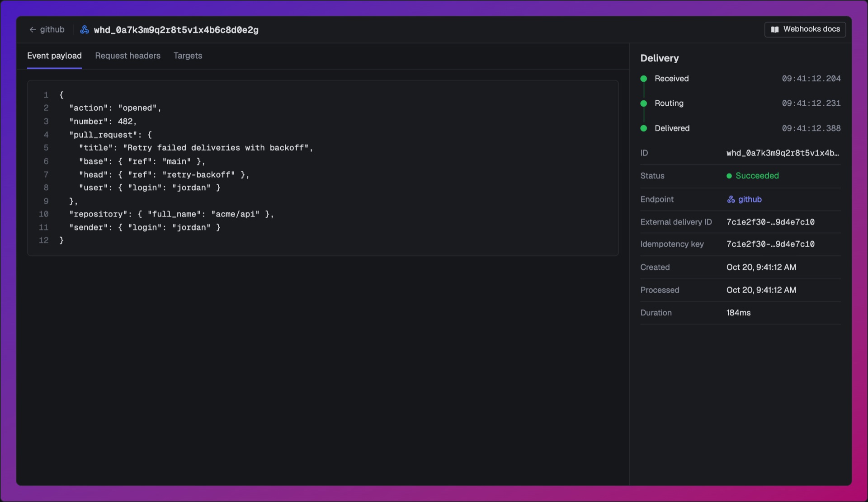Open the Webhooks docs book icon
Image resolution: width=868 pixels, height=502 pixels.
[x=775, y=29]
